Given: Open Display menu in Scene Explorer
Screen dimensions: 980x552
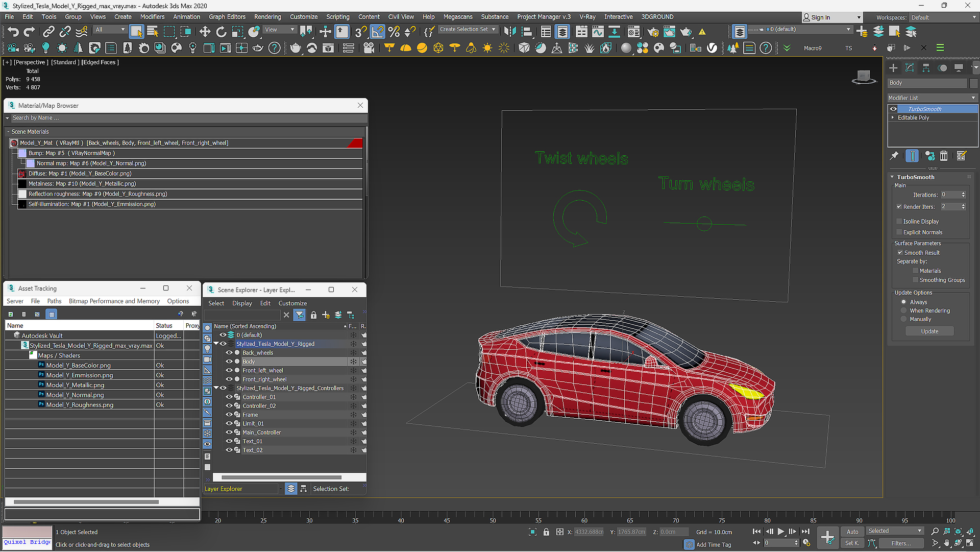Looking at the screenshot, I should 242,303.
